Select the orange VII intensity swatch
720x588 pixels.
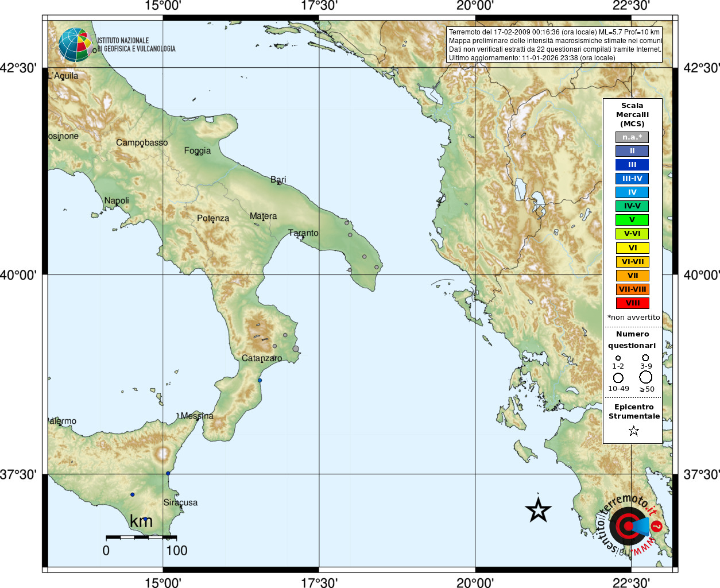632,276
